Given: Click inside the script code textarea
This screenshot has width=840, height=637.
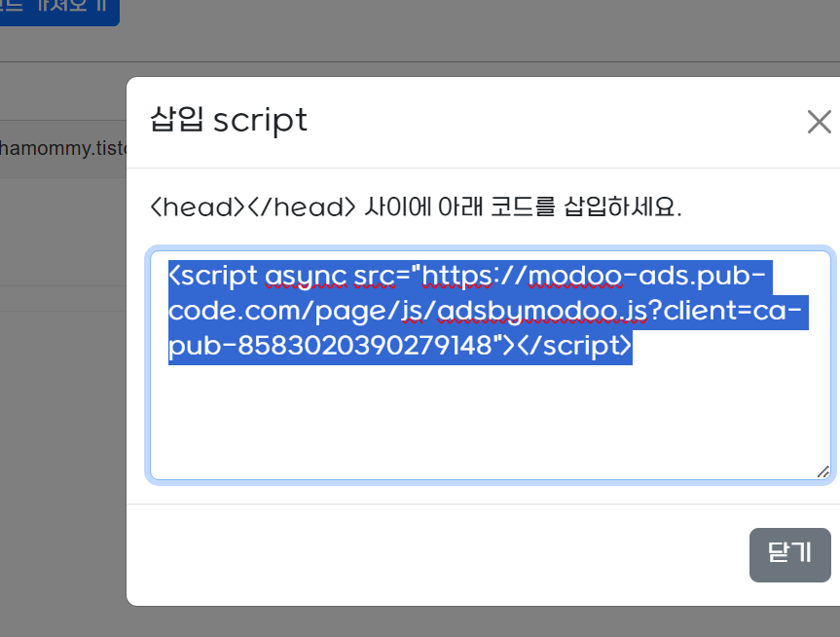Looking at the screenshot, I should pos(491,365).
